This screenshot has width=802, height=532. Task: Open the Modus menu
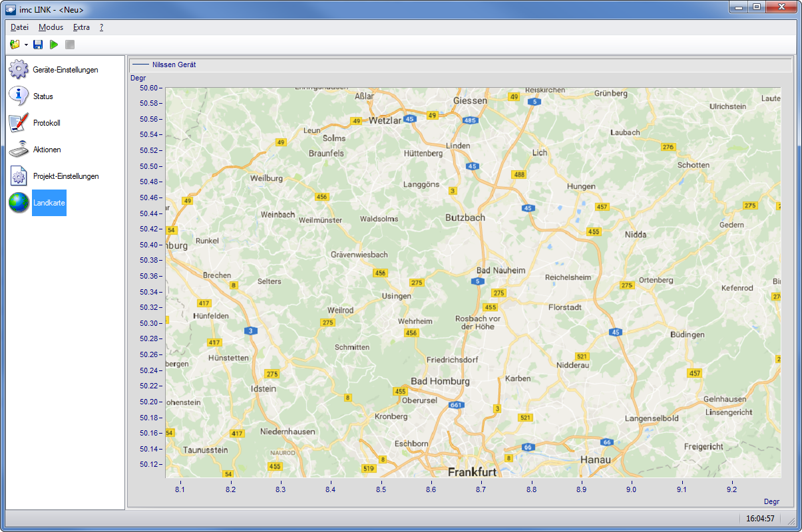51,27
